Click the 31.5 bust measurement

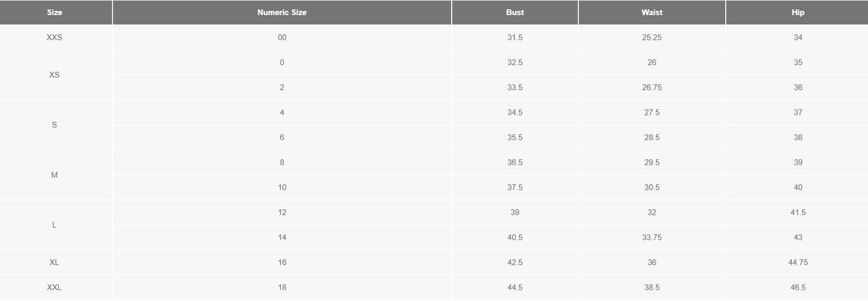515,37
